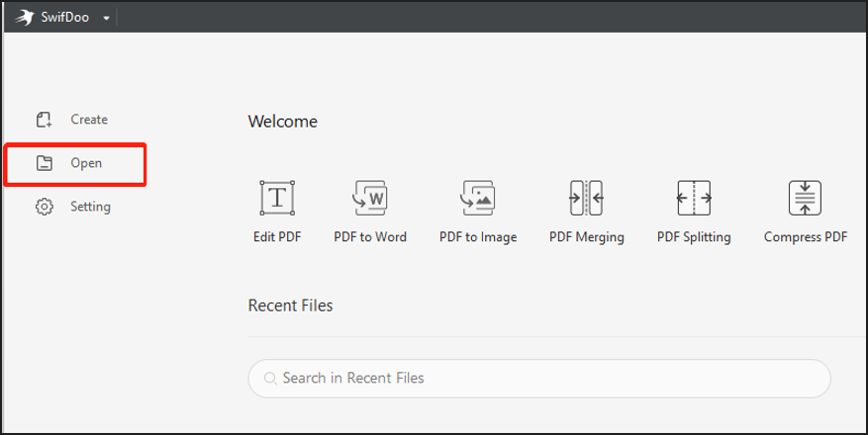The image size is (868, 435).
Task: Click the PDF Merging icon
Action: [586, 198]
